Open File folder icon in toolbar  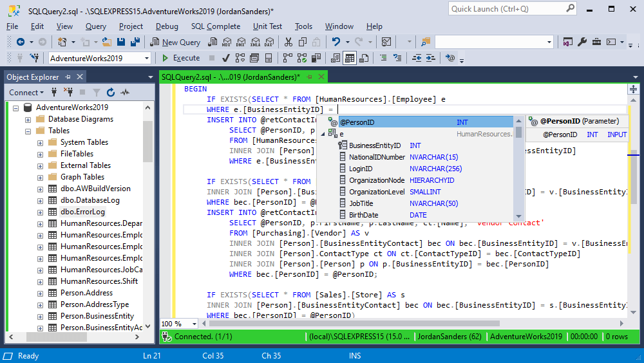107,42
